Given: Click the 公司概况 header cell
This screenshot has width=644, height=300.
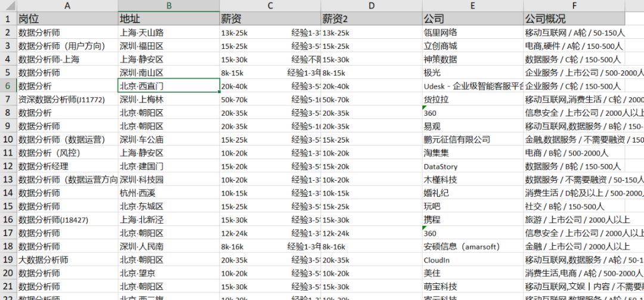Looking at the screenshot, I should coord(574,18).
